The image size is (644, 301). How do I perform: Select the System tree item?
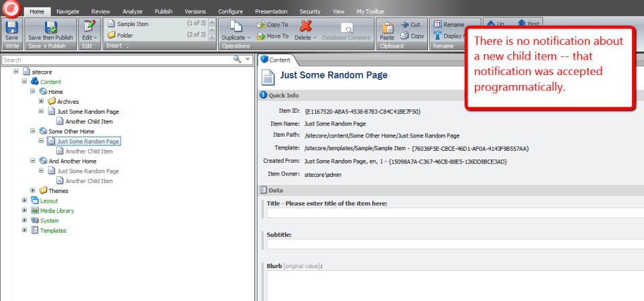pos(49,221)
